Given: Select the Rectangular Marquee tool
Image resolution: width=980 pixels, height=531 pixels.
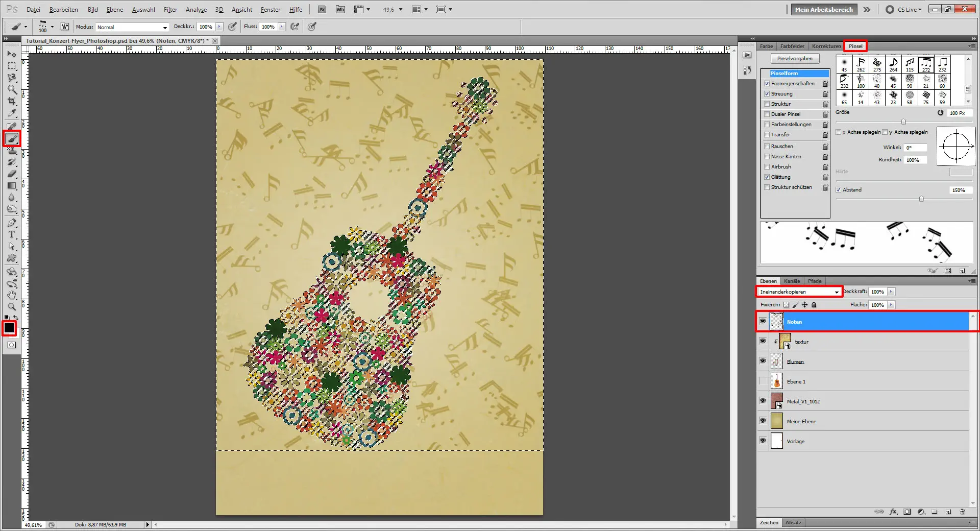Looking at the screenshot, I should click(x=11, y=65).
